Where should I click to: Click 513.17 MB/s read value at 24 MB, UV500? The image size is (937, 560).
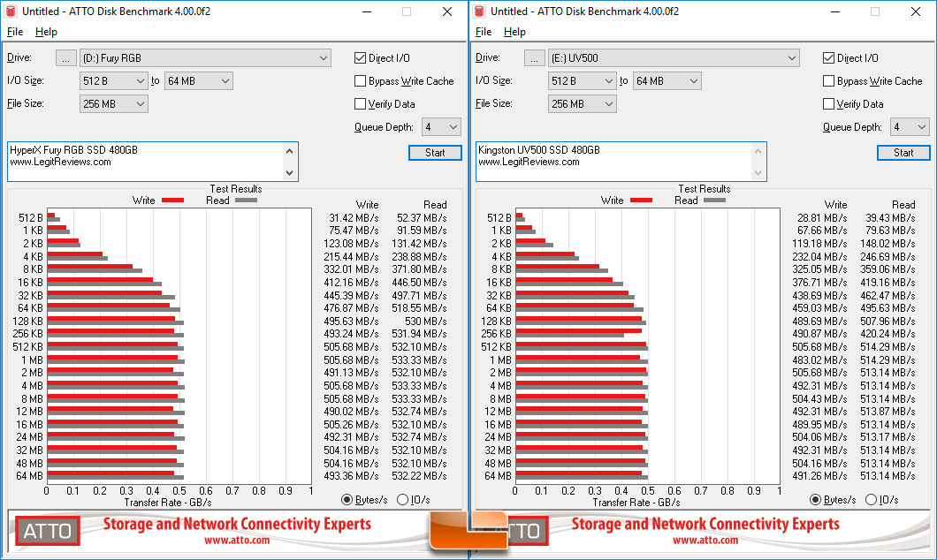pyautogui.click(x=887, y=437)
